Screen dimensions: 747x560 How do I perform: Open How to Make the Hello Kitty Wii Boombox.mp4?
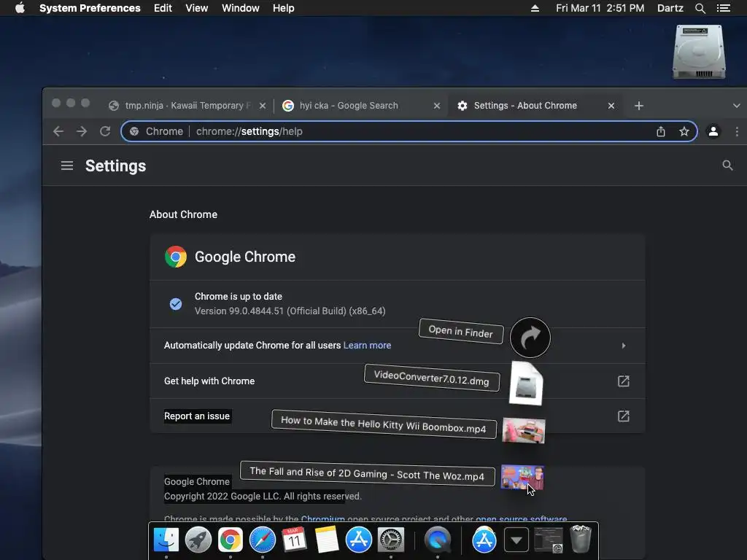[x=384, y=424]
